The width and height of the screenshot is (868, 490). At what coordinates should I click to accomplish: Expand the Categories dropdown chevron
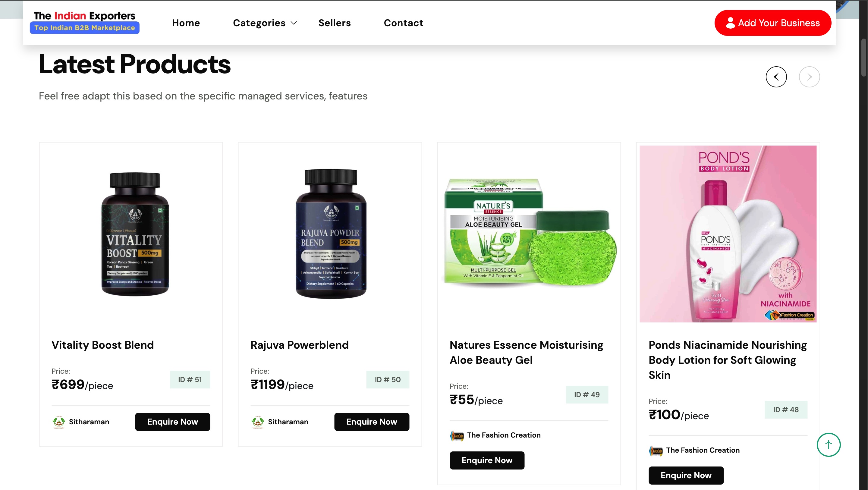click(x=294, y=23)
